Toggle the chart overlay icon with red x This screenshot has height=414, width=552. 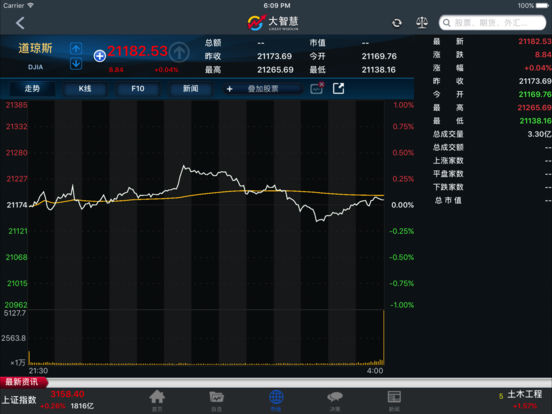(x=317, y=88)
